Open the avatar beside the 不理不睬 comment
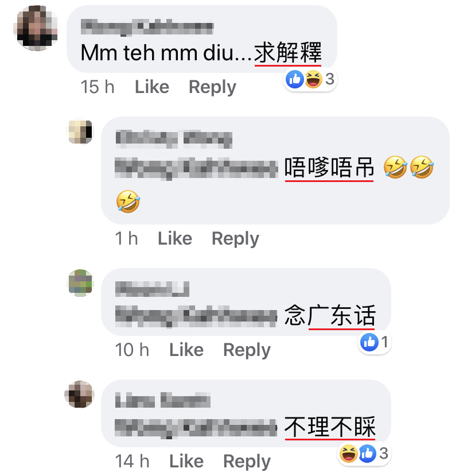This screenshot has height=476, width=475. tap(80, 394)
